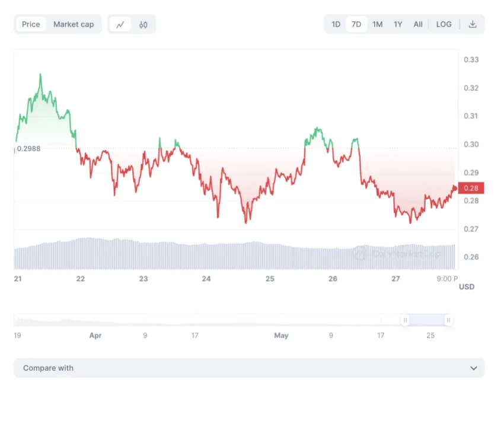Click the selected range in timeline navigator
The height and width of the screenshot is (424, 504).
(x=427, y=320)
